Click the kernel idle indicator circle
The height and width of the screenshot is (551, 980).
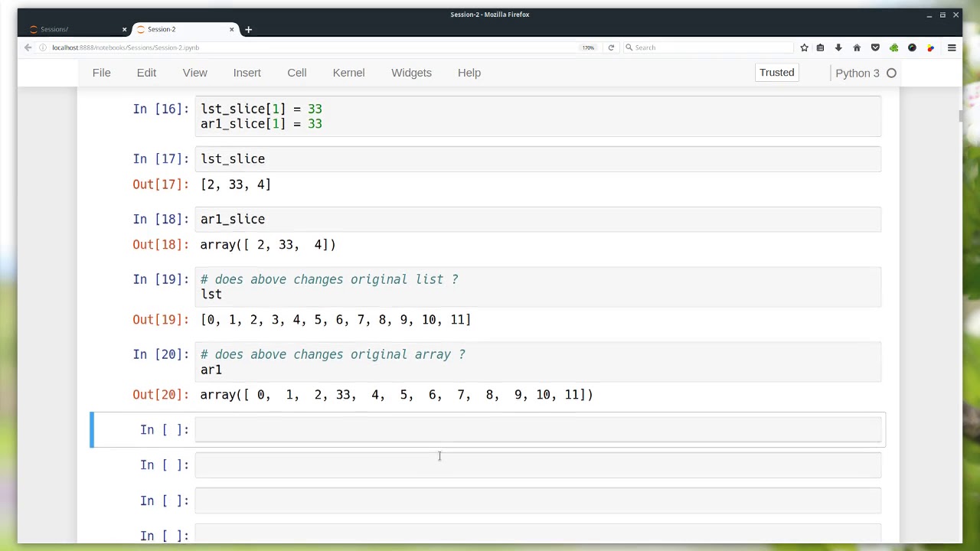pyautogui.click(x=891, y=73)
